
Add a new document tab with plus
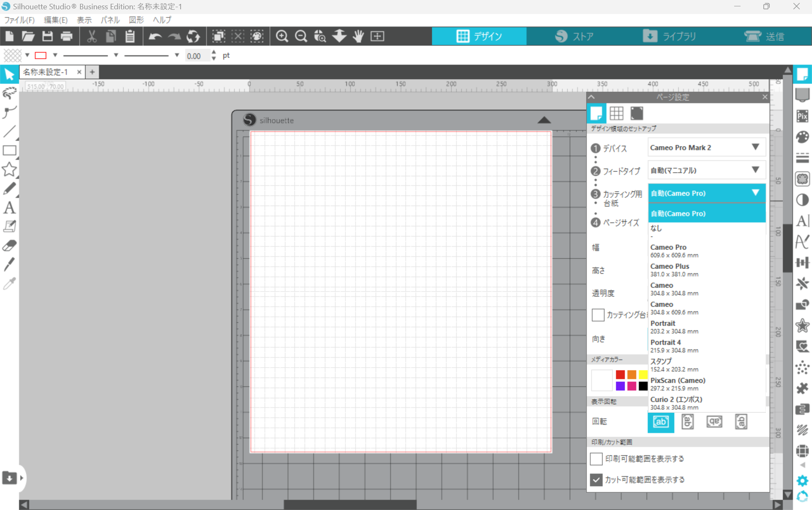92,72
